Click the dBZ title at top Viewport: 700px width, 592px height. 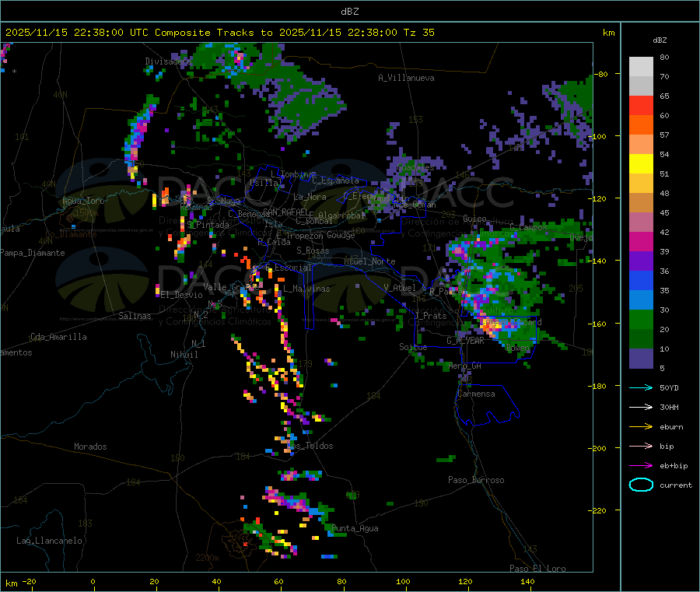coord(349,12)
